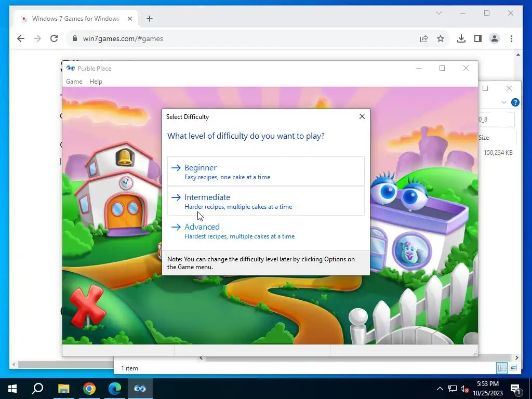Reload the win7games page
532x399 pixels.
tap(54, 38)
